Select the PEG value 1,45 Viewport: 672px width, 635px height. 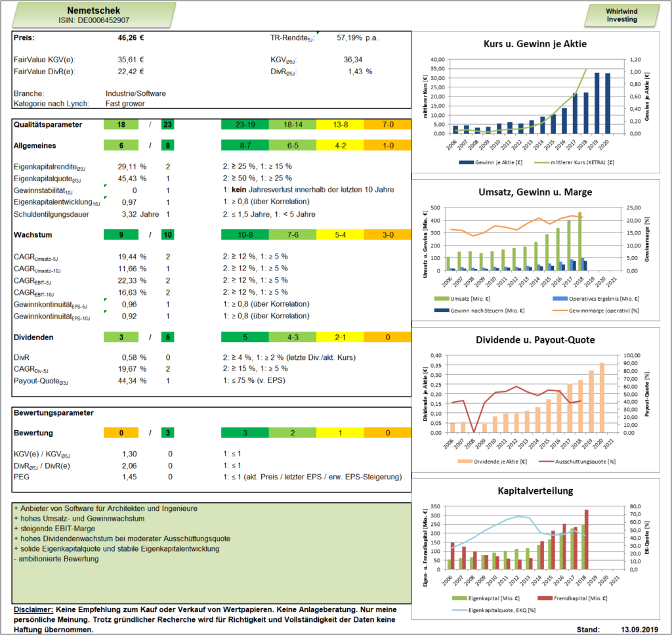click(x=129, y=477)
